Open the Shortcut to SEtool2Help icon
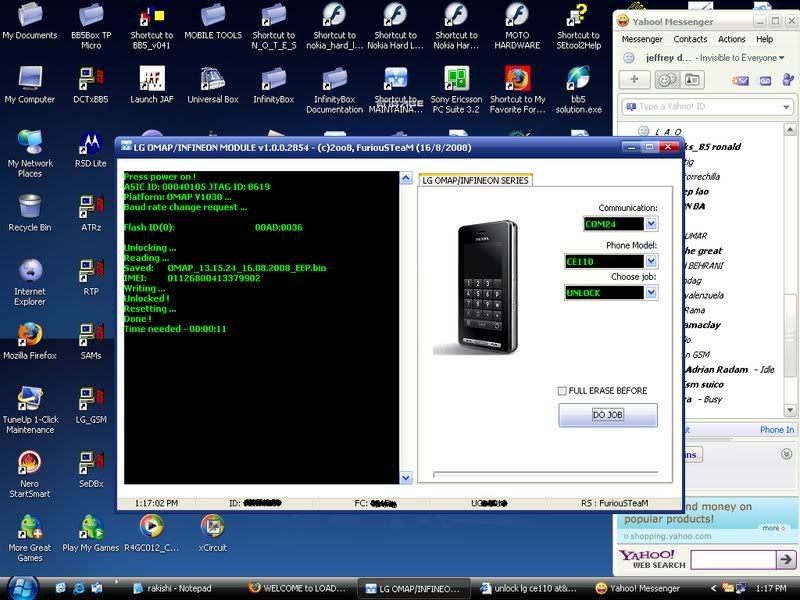 [x=578, y=26]
